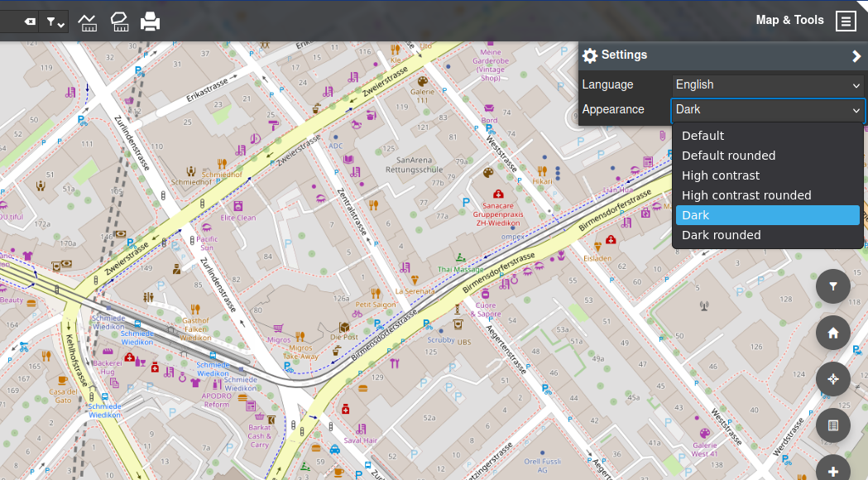Pick High contrast rounded option
868x480 pixels.
pos(746,195)
